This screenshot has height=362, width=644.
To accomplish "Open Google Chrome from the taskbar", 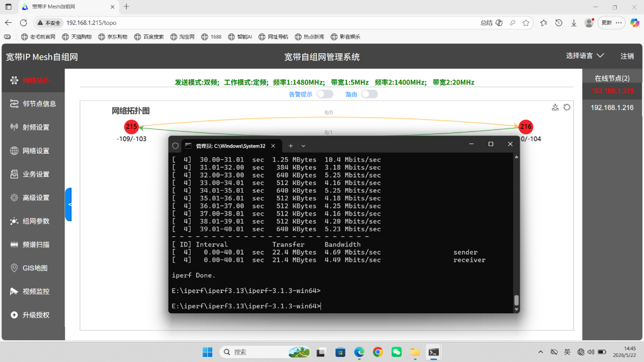I will (x=378, y=352).
